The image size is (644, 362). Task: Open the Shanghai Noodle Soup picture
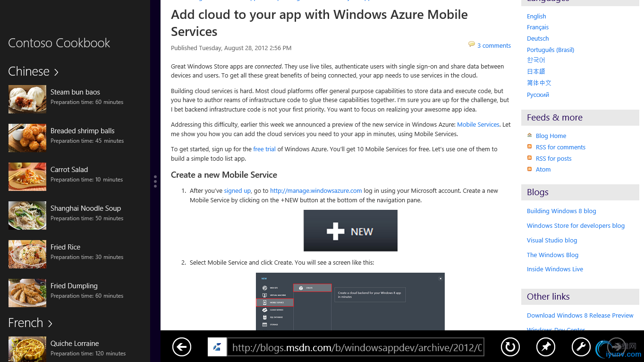pos(27,215)
